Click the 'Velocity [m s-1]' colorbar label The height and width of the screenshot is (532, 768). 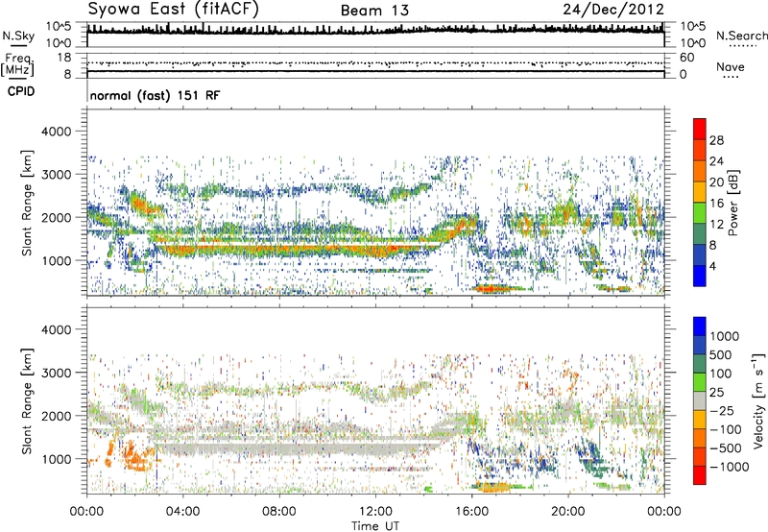[758, 400]
